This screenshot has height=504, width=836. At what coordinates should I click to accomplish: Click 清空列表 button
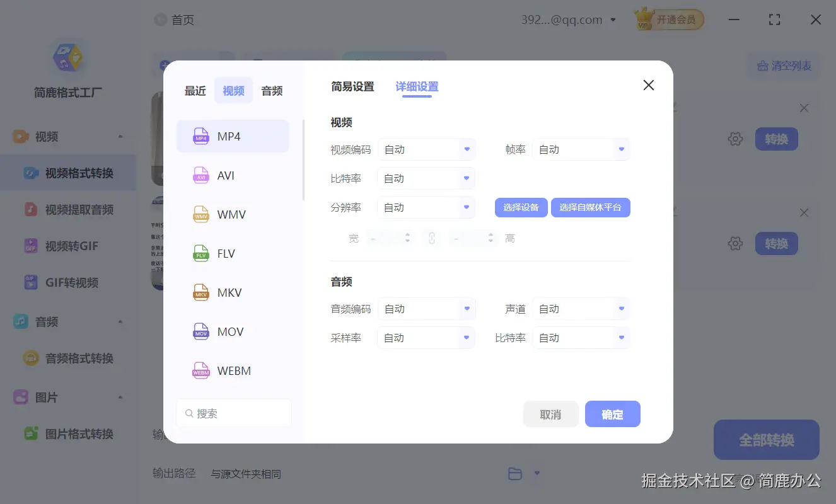click(x=784, y=66)
